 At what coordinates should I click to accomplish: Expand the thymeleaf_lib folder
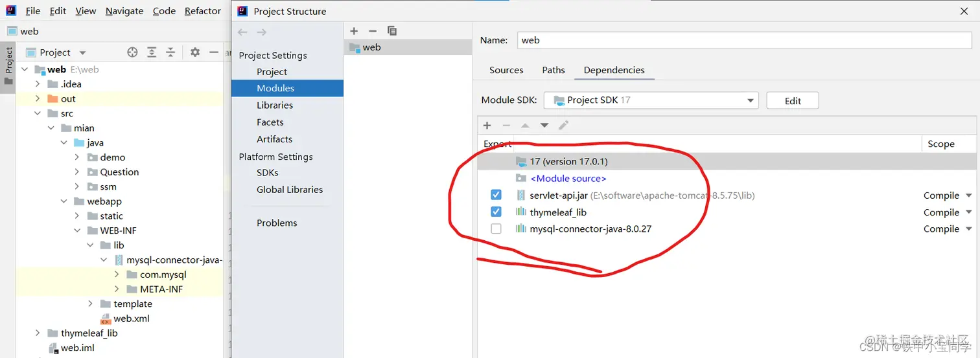[38, 333]
